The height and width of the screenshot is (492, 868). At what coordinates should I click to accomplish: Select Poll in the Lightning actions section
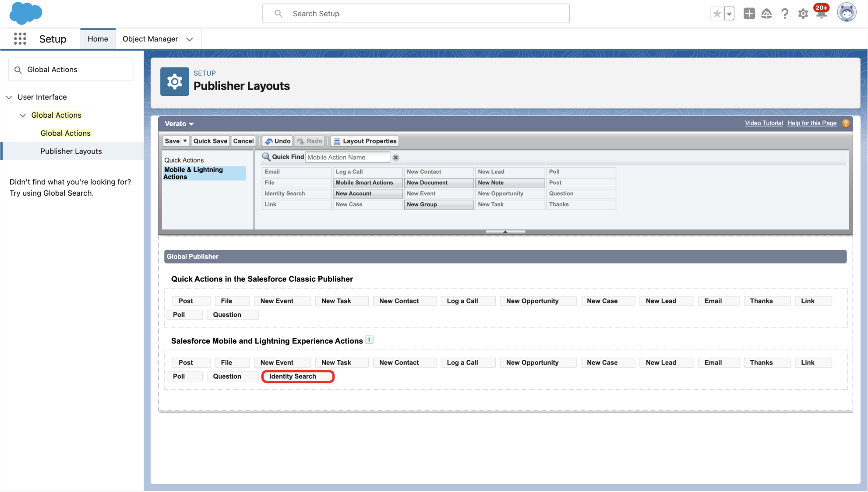pyautogui.click(x=184, y=376)
